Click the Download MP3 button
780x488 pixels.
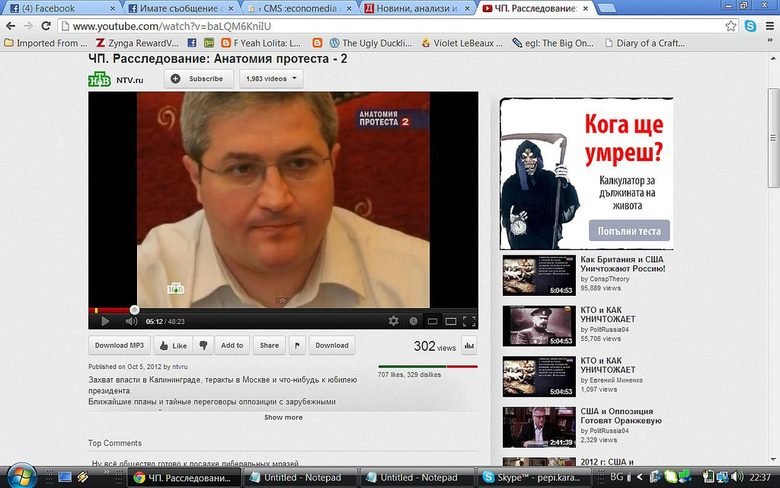coord(119,345)
